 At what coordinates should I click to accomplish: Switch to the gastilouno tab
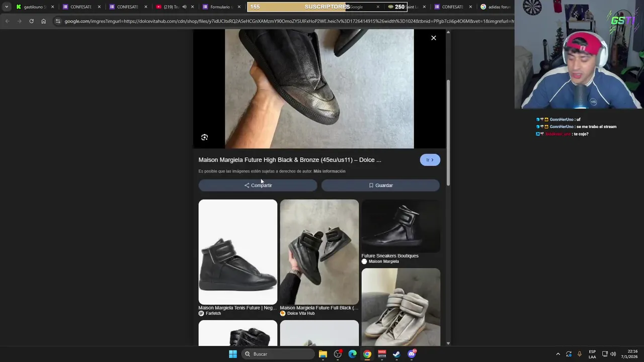[x=34, y=7]
